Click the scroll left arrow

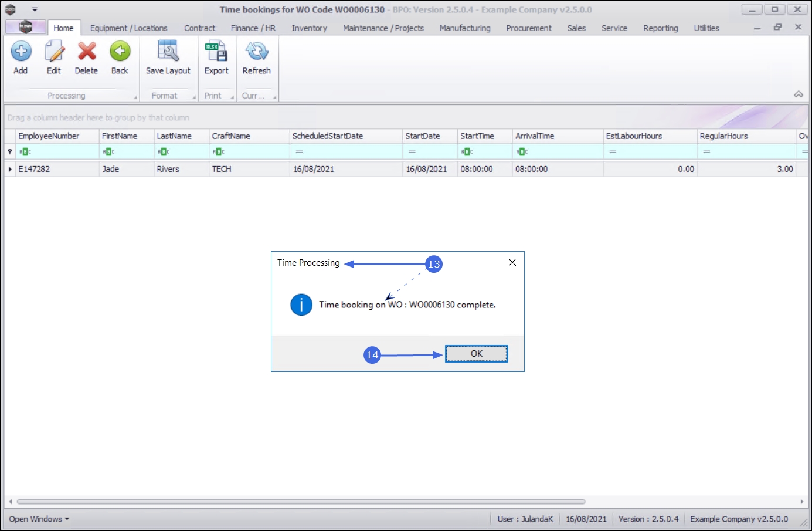10,502
